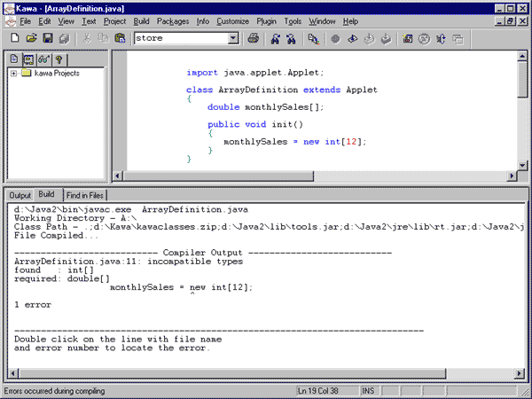Open the Customize menu
Viewport: 532px width, 399px height.
(232, 21)
